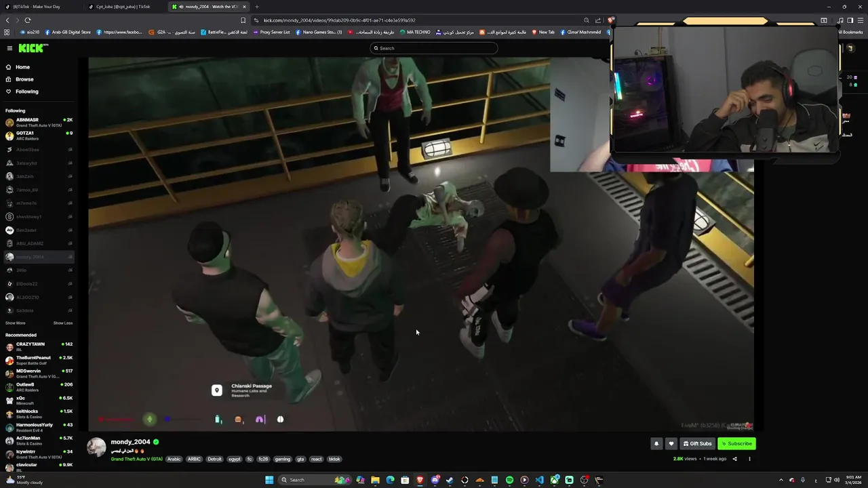
Task: Open New Tab bookmark
Action: 543,32
